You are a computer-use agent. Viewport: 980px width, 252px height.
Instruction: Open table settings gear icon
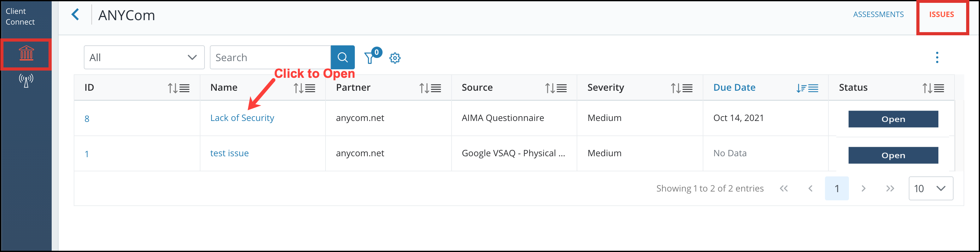tap(395, 58)
